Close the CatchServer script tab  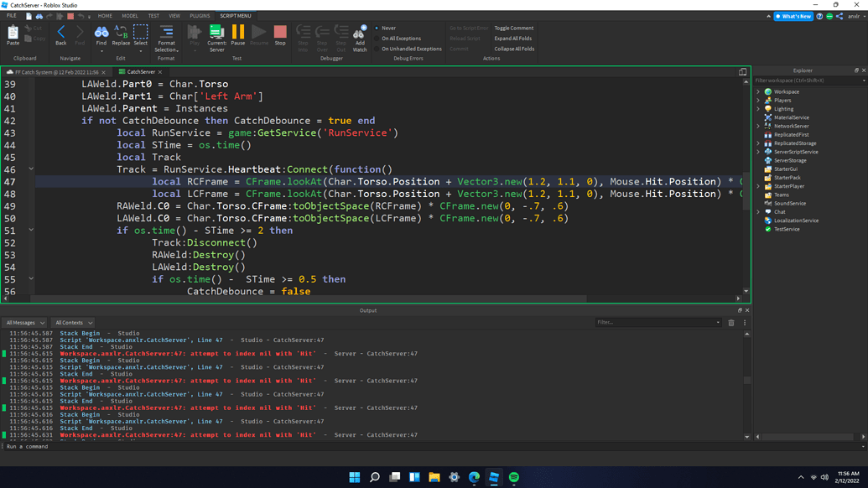coord(160,72)
